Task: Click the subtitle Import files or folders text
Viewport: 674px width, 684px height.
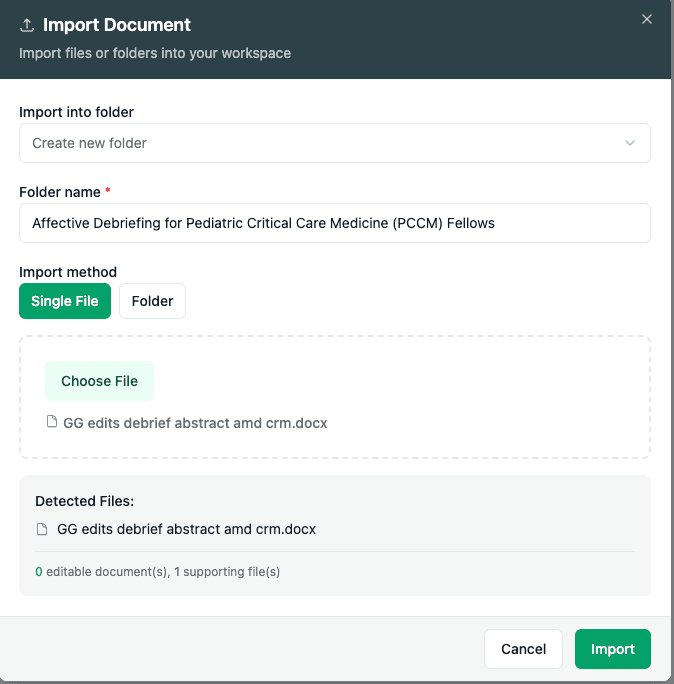Action: (155, 53)
